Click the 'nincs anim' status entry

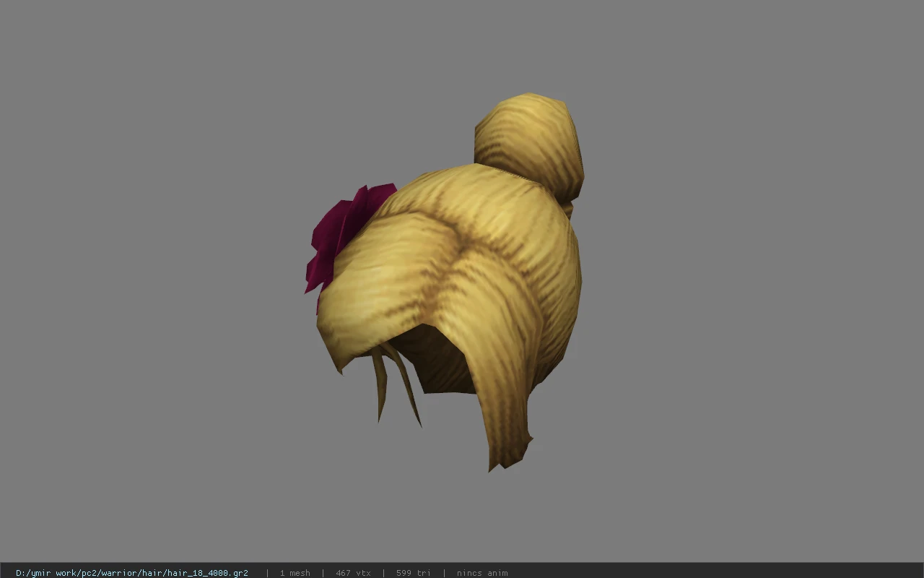coord(482,573)
